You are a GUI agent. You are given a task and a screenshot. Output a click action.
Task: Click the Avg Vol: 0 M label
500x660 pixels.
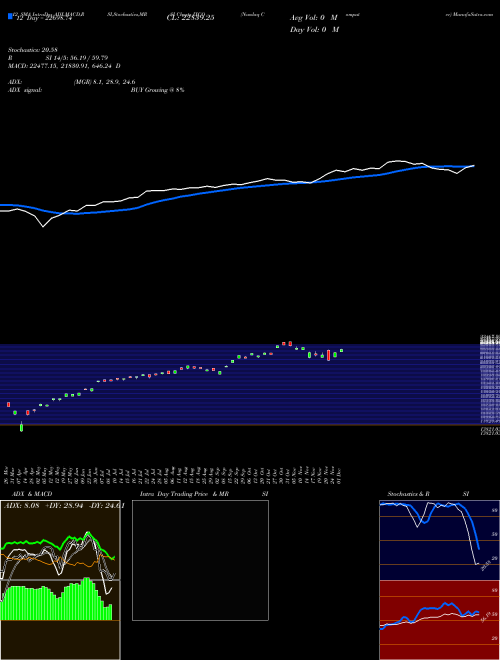(x=314, y=18)
